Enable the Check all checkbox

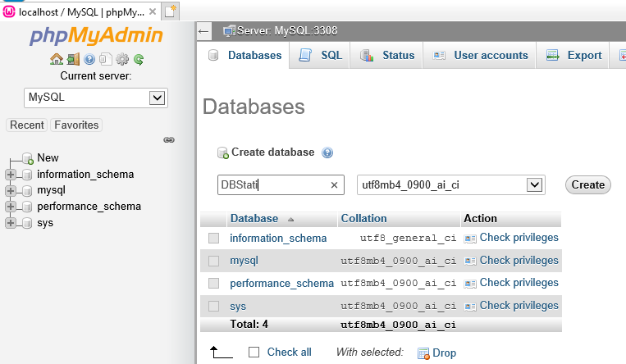tap(254, 353)
